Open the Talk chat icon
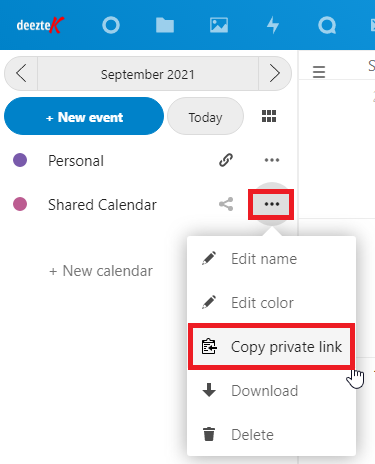Image resolution: width=375 pixels, height=464 pixels. 327,25
